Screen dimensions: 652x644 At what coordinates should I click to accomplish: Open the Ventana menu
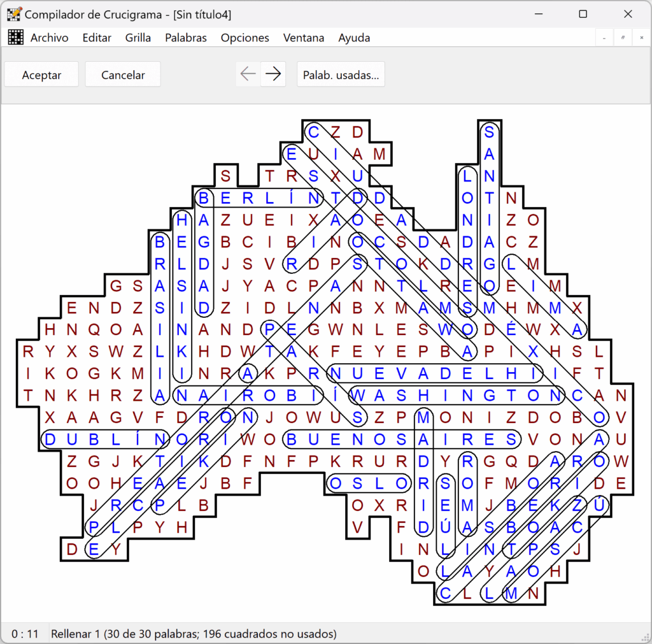304,38
